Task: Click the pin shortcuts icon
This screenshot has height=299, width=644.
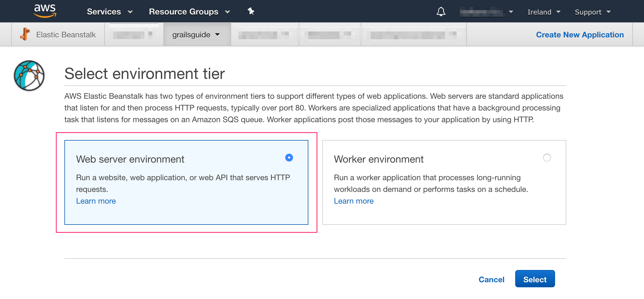Action: coord(251,11)
